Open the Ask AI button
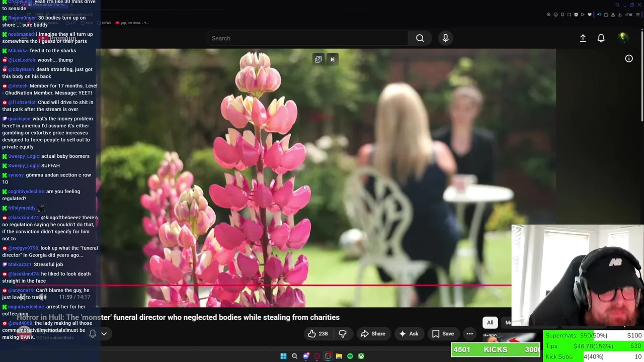Image resolution: width=644 pixels, height=362 pixels. tap(409, 334)
